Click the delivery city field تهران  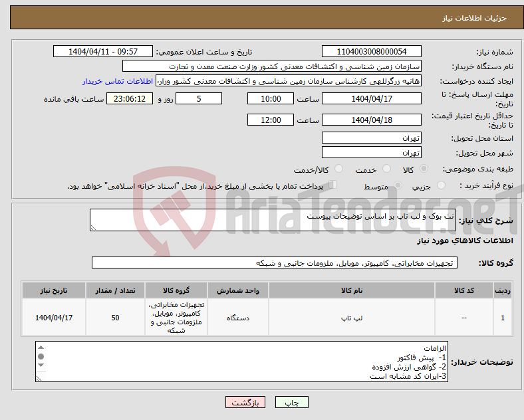pos(371,152)
